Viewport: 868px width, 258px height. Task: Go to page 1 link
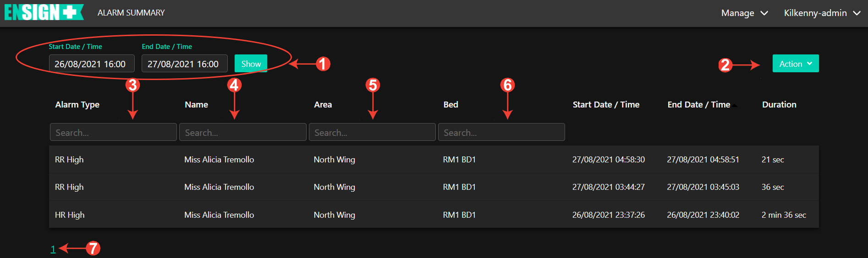point(53,249)
